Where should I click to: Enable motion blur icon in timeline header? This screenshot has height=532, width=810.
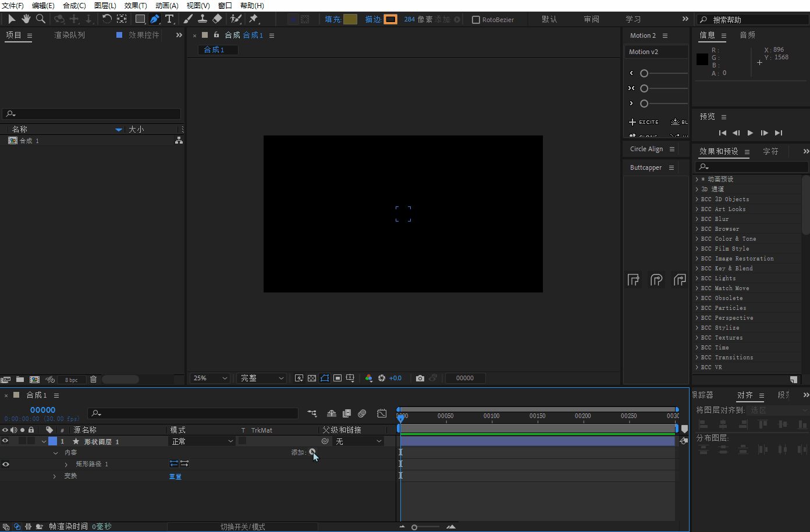click(x=362, y=413)
